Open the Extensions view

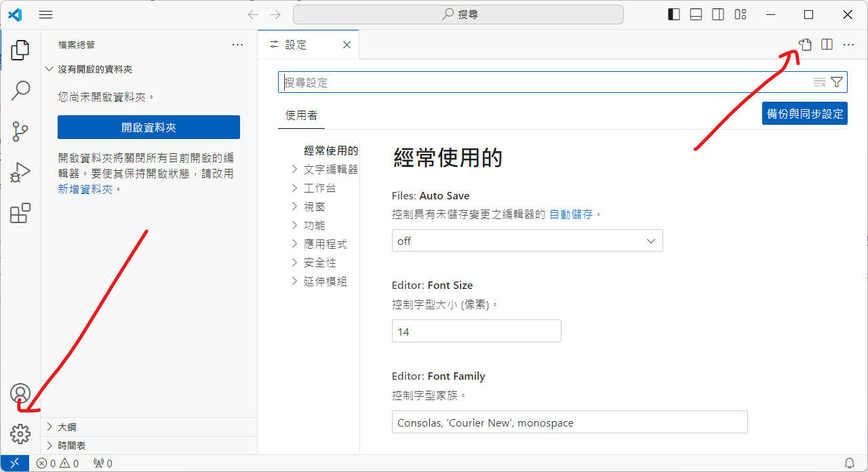20,213
